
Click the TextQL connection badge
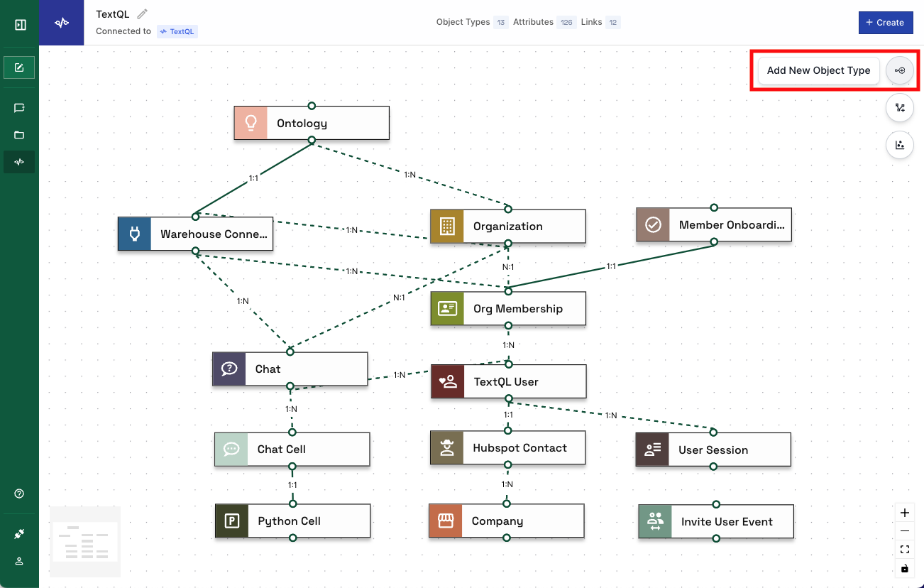click(177, 31)
